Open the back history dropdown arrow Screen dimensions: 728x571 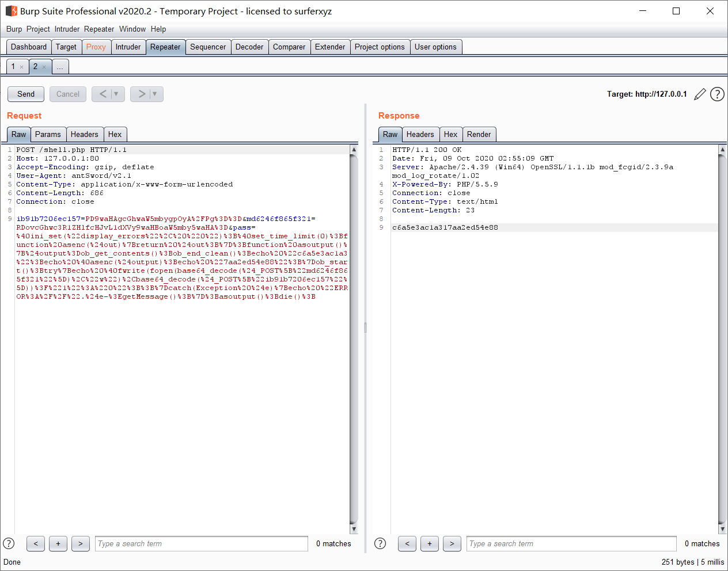116,94
